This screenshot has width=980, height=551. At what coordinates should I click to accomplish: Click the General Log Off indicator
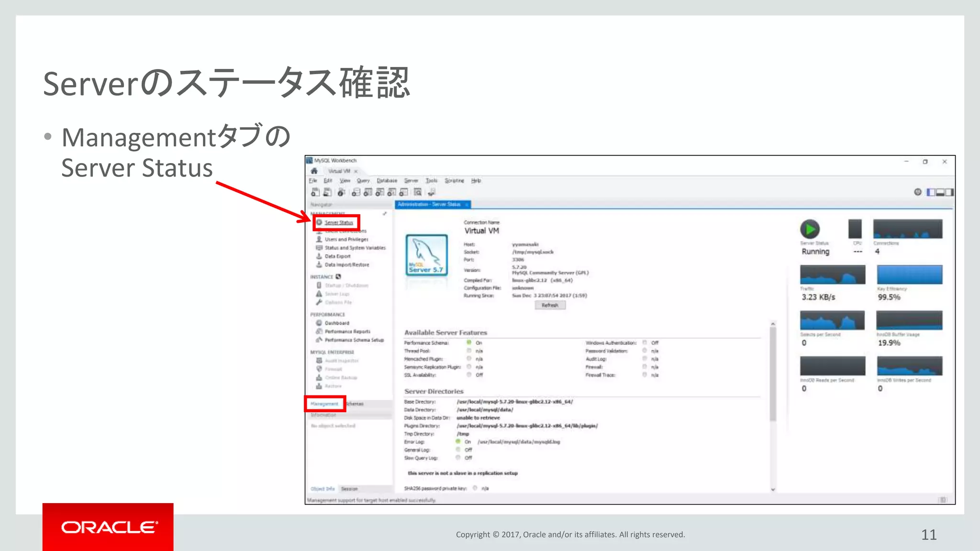pyautogui.click(x=458, y=450)
